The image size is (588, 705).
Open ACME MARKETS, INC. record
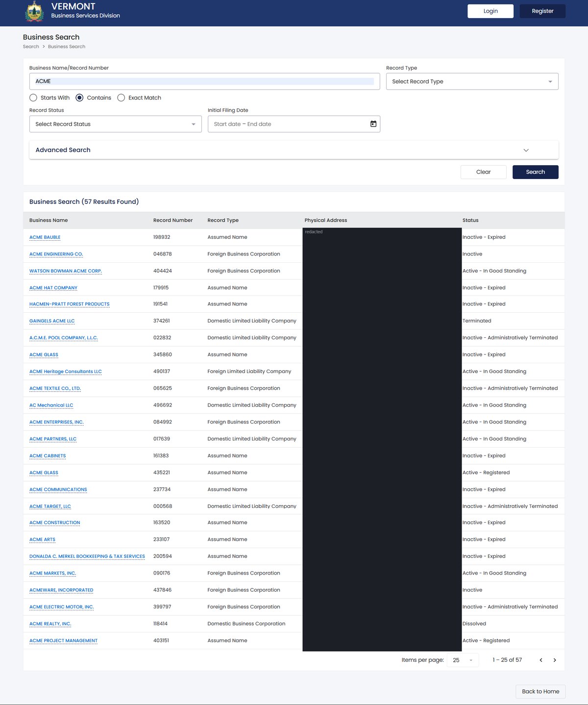53,573
